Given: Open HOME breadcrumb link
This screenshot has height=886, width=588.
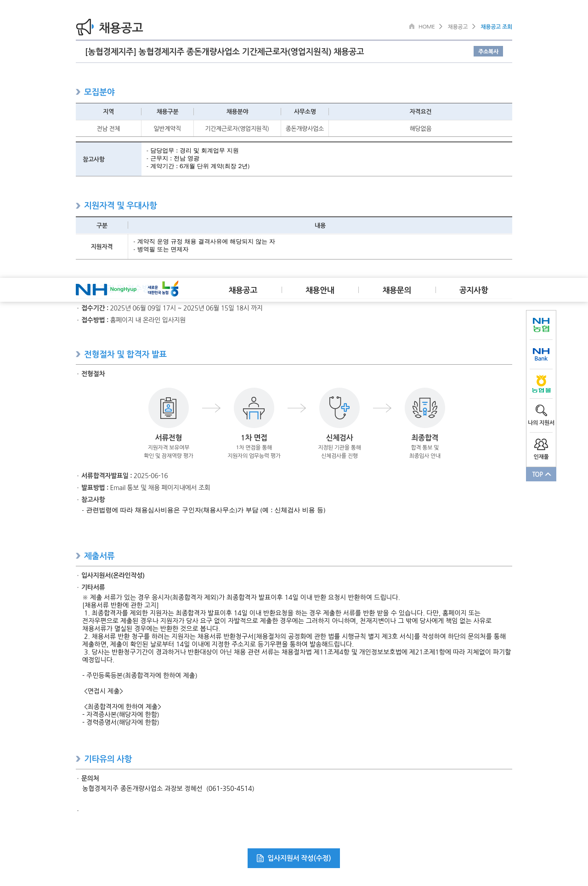Looking at the screenshot, I should [426, 27].
